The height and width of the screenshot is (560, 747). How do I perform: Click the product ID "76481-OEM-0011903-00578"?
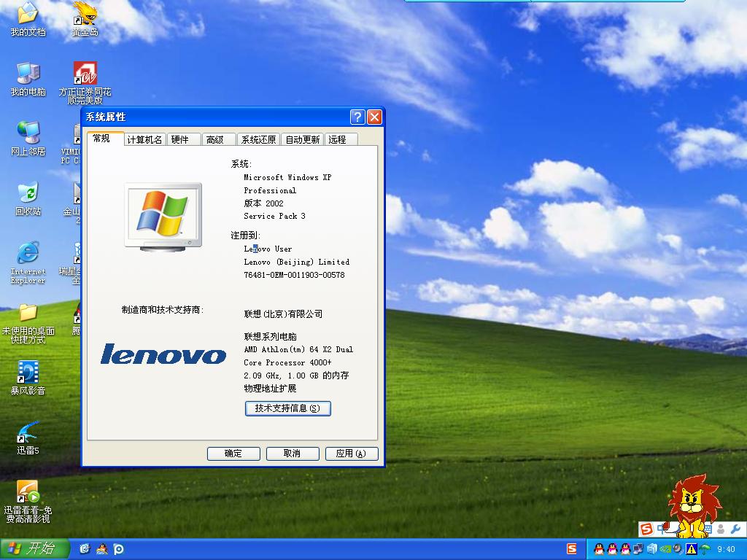294,275
